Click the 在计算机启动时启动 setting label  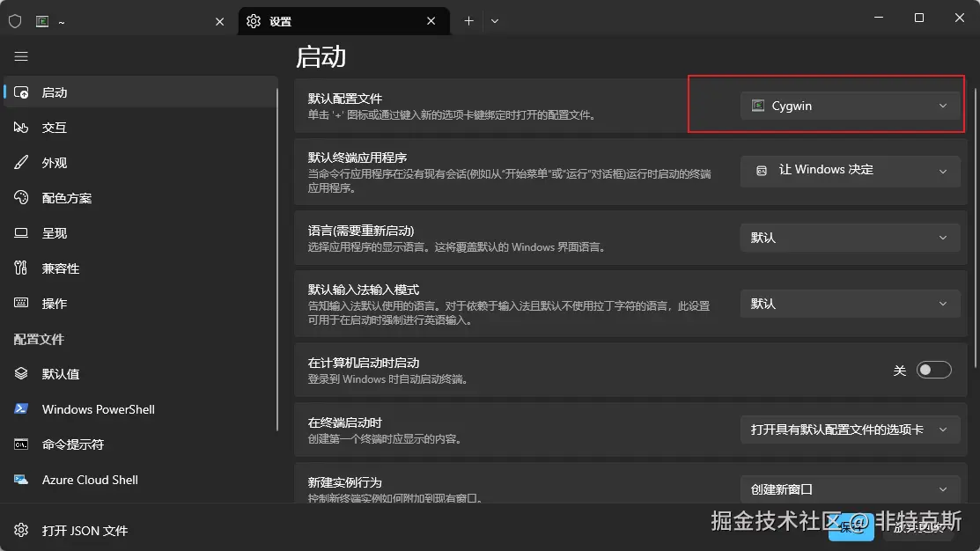pos(363,363)
